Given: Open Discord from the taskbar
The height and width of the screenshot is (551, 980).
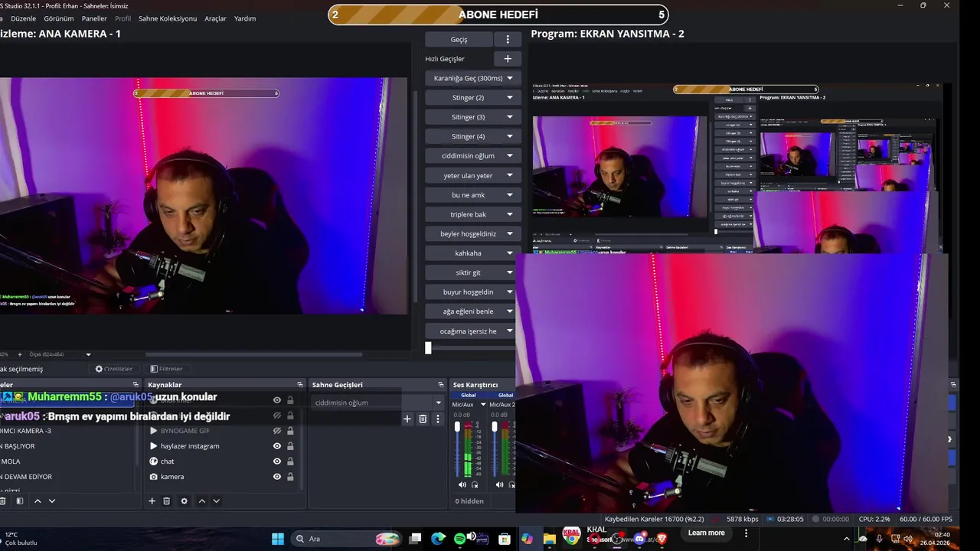Looking at the screenshot, I should pos(639,539).
